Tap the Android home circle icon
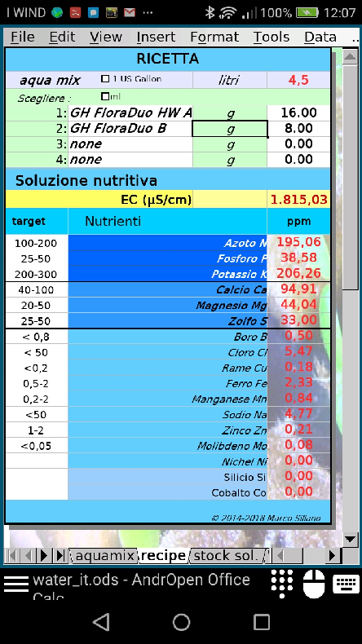362x644 pixels. tap(181, 621)
